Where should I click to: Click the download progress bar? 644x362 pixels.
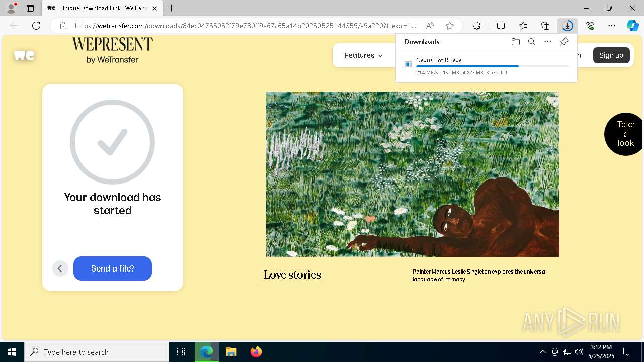coord(492,66)
